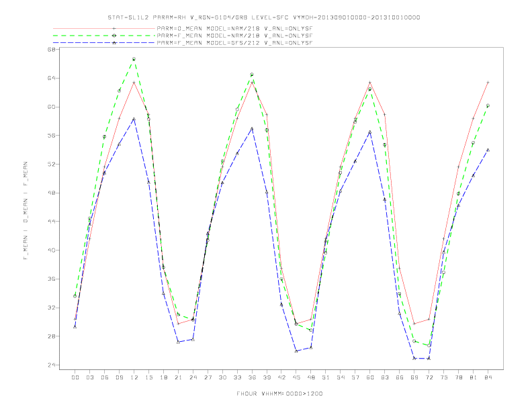
Task: Click x-axis forecast hour label 72
Action: pyautogui.click(x=429, y=377)
